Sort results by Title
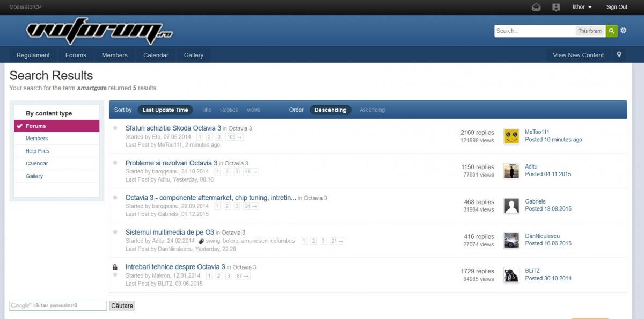 click(207, 110)
